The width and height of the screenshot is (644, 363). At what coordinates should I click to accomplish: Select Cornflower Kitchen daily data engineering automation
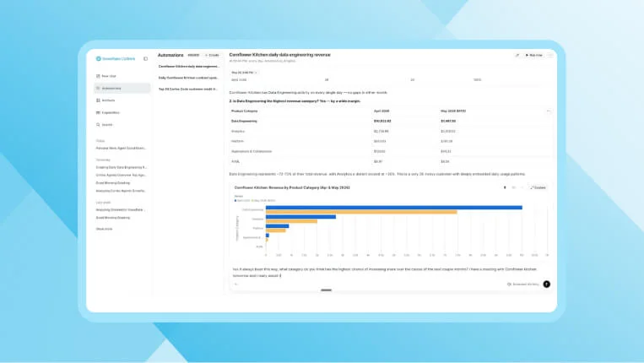pyautogui.click(x=188, y=66)
